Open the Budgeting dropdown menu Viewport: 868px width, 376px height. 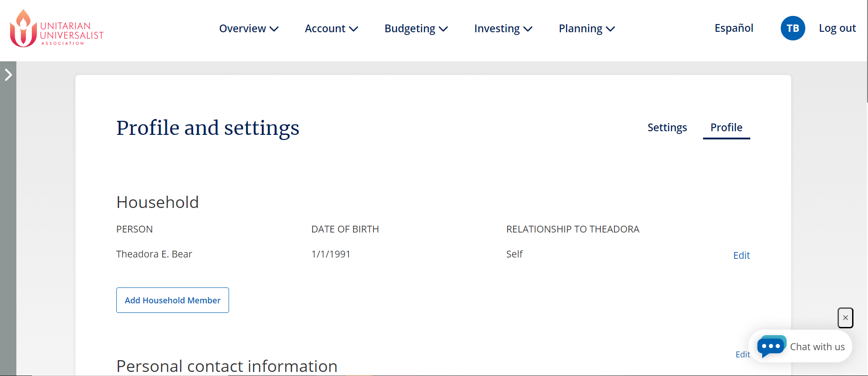tap(416, 29)
